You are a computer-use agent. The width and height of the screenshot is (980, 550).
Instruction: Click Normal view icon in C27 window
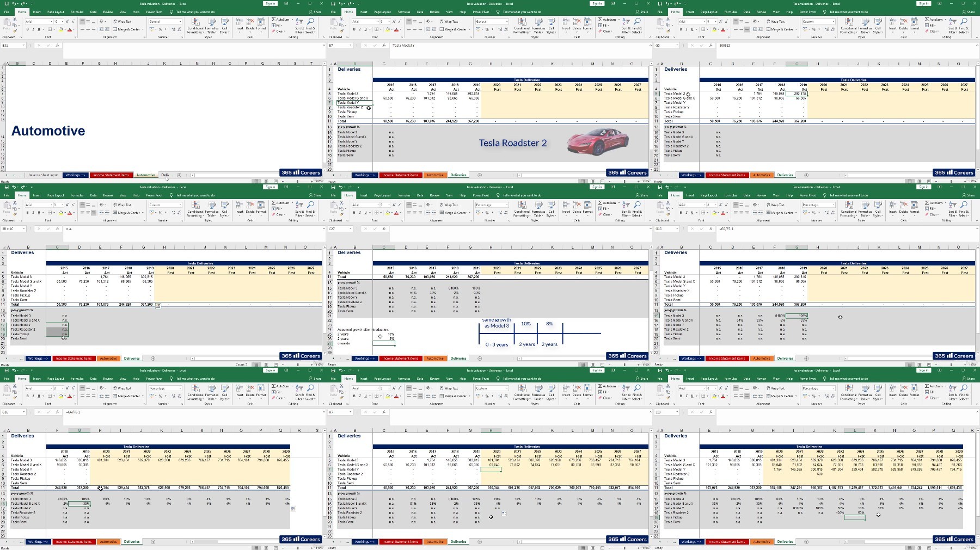pos(583,364)
